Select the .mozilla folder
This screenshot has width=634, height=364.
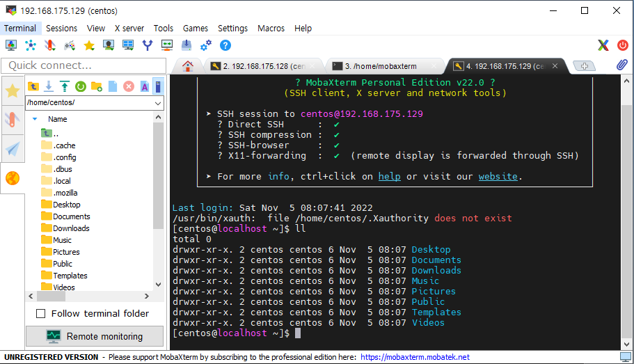[59, 193]
